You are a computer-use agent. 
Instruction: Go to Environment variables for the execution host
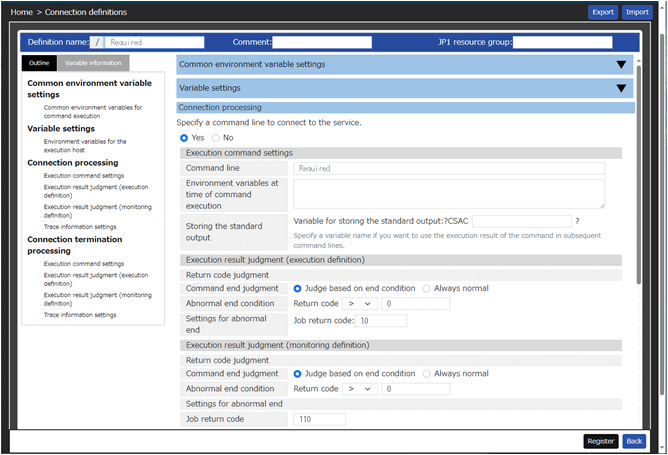pos(85,145)
